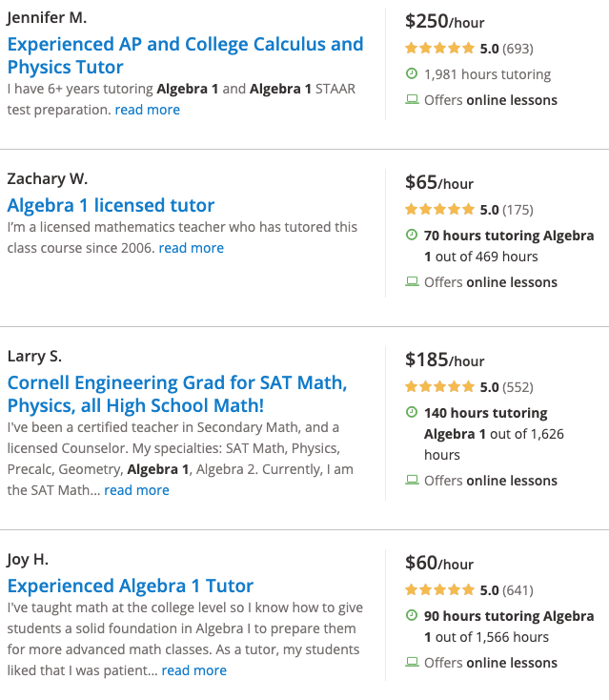Click clock icon next to 70 hours tutoring
This screenshot has width=609, height=700.
pos(412,235)
